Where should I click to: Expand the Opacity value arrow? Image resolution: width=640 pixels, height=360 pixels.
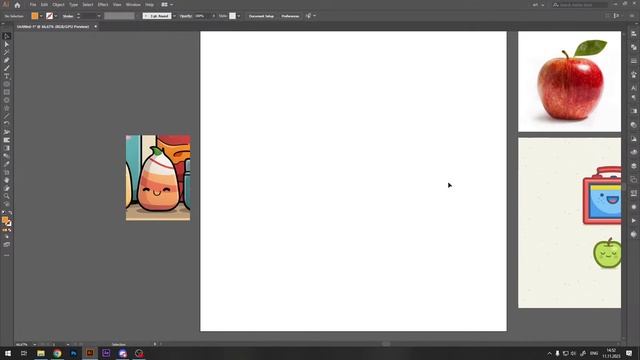pyautogui.click(x=213, y=16)
